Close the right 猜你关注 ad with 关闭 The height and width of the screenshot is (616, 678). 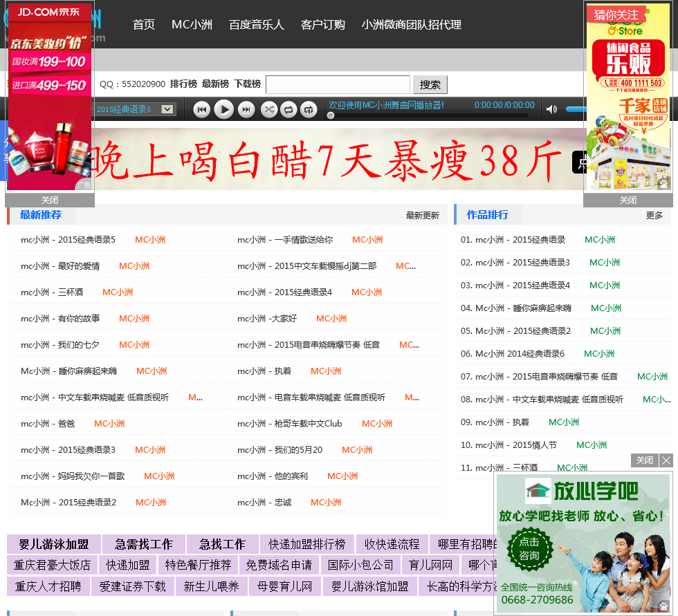pyautogui.click(x=628, y=200)
